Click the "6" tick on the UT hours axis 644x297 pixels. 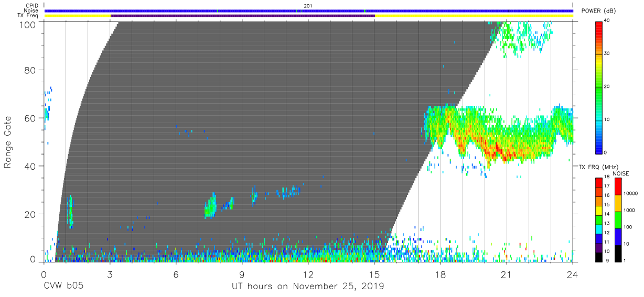pos(176,274)
